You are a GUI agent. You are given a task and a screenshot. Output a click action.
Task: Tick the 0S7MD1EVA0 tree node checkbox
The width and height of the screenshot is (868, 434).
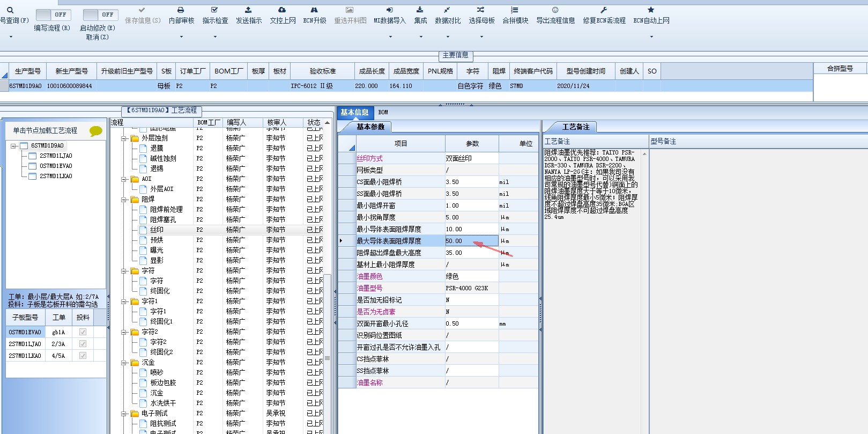pos(32,166)
